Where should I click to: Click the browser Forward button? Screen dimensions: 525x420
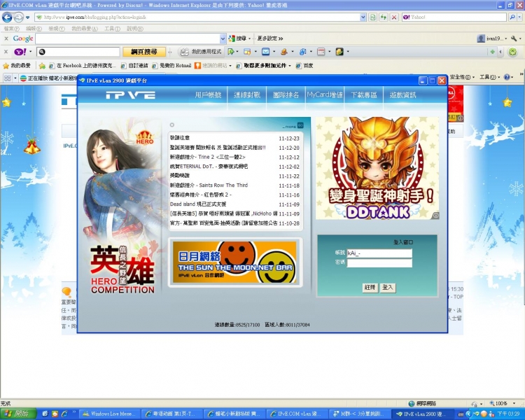18,17
